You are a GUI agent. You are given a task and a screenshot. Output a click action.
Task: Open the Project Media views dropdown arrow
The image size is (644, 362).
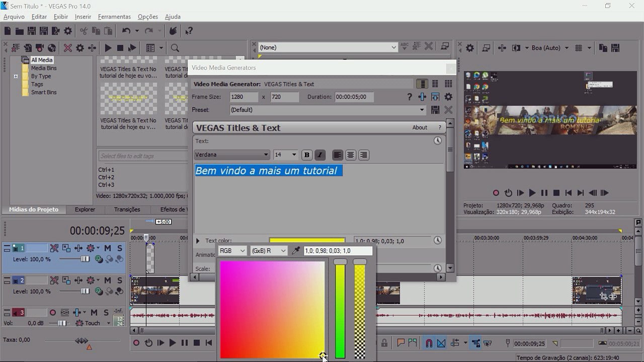coord(162,48)
